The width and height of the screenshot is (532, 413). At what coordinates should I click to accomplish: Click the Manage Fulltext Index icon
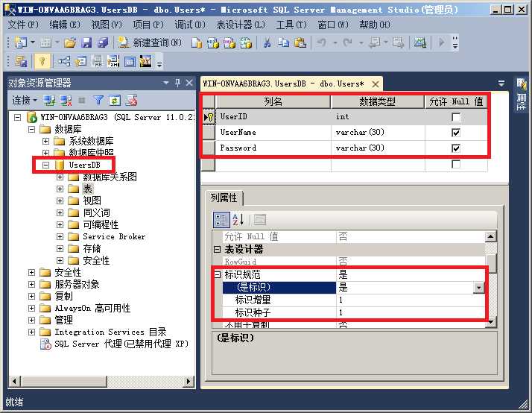point(98,62)
